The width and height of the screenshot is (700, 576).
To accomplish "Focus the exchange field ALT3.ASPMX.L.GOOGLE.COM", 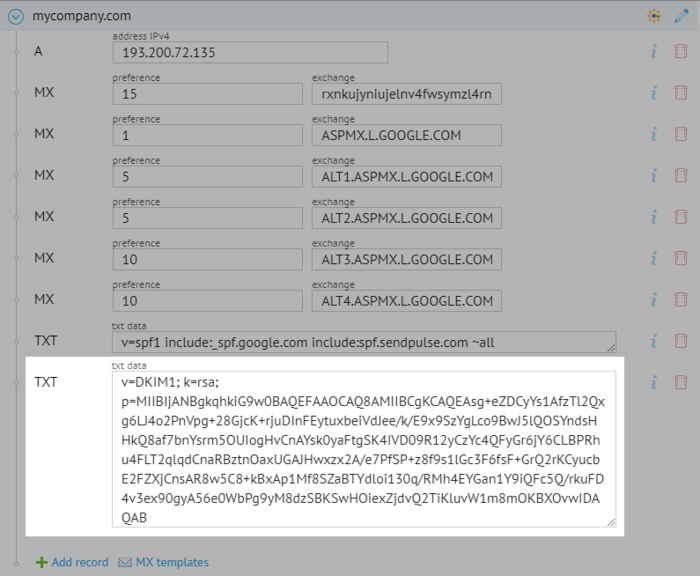I will 407,259.
